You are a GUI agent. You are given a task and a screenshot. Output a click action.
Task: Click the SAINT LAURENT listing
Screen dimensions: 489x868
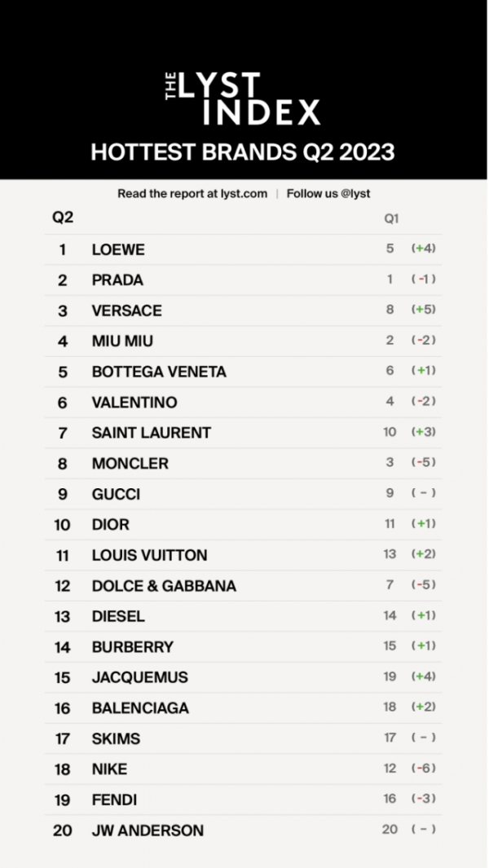(x=243, y=433)
